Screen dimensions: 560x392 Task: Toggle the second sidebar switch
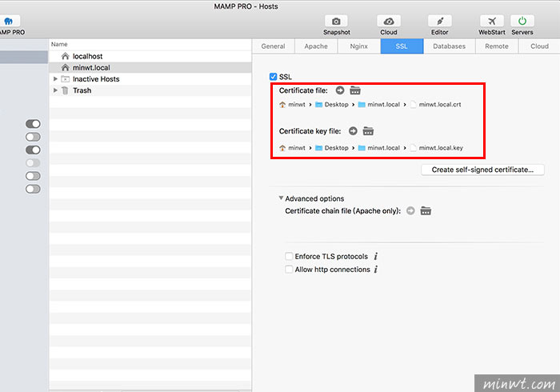[x=33, y=137]
